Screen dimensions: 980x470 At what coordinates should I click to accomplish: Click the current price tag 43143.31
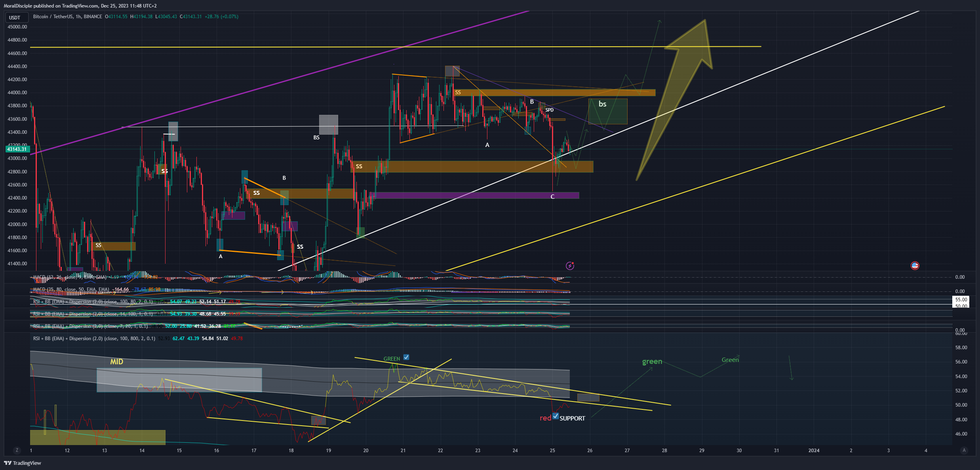17,149
